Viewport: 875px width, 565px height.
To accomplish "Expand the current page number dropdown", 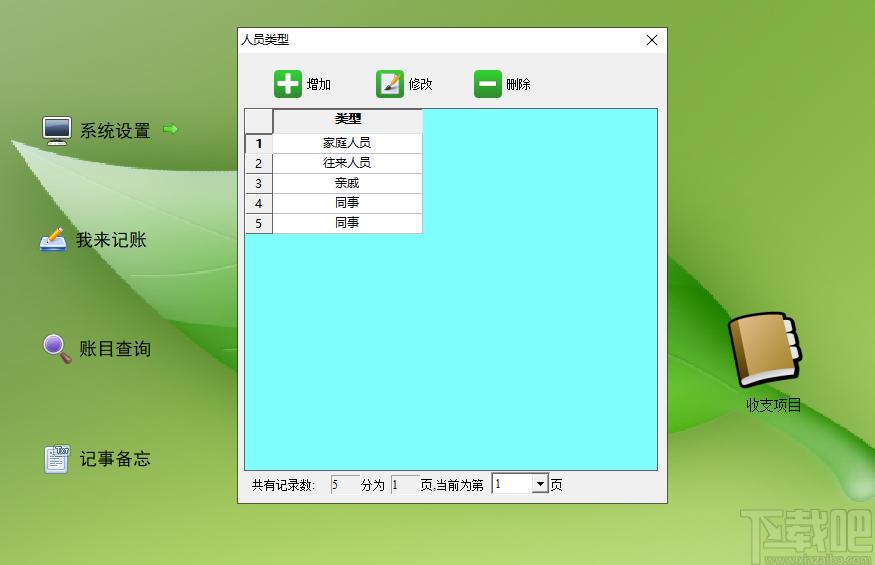I will coord(540,484).
